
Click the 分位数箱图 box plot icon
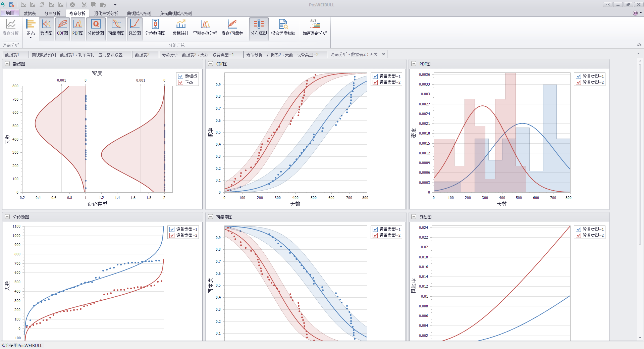point(155,28)
